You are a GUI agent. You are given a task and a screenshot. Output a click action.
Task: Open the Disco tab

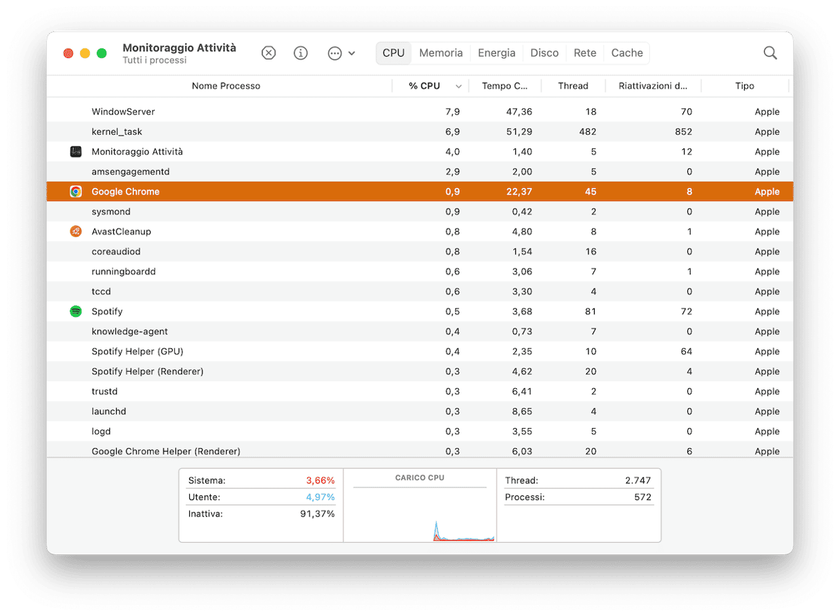tap(544, 53)
